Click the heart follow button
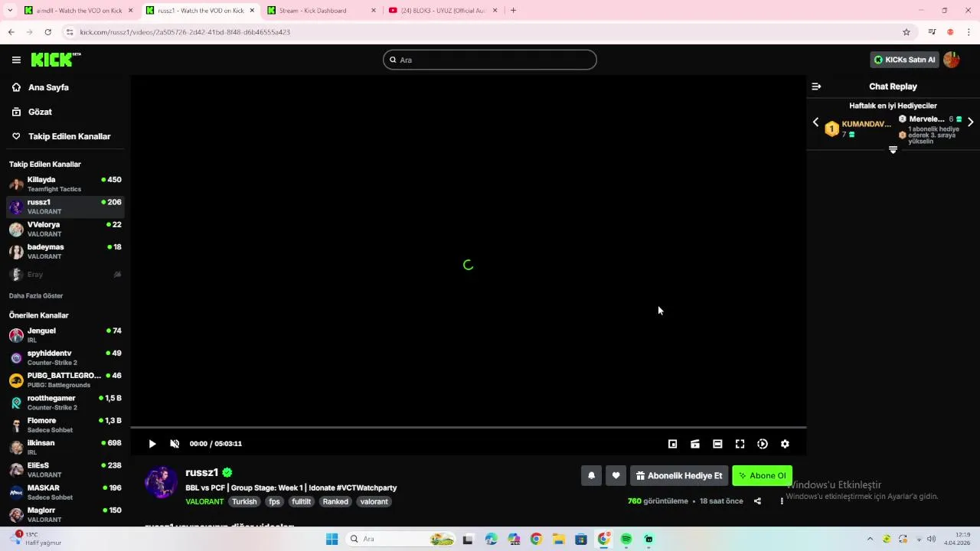This screenshot has width=980, height=551. [x=616, y=475]
